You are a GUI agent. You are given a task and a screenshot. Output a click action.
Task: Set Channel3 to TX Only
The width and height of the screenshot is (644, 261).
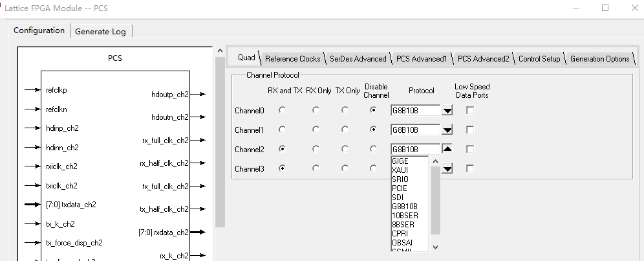[x=345, y=168]
